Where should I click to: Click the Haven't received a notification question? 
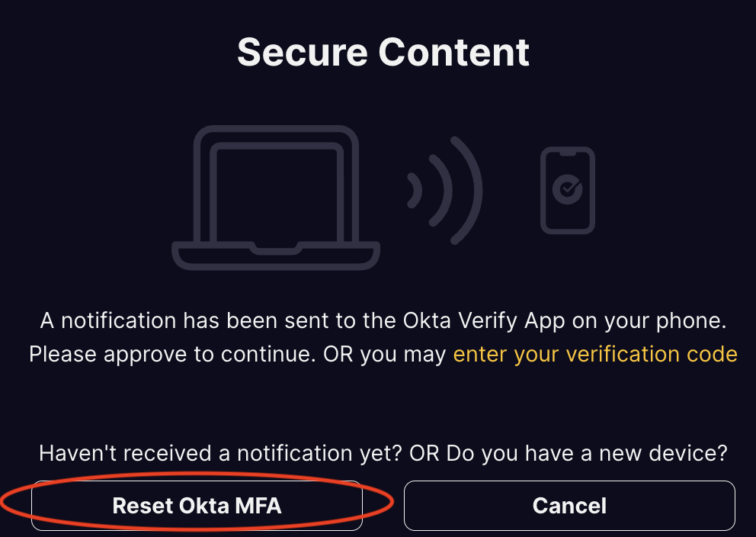click(x=221, y=453)
